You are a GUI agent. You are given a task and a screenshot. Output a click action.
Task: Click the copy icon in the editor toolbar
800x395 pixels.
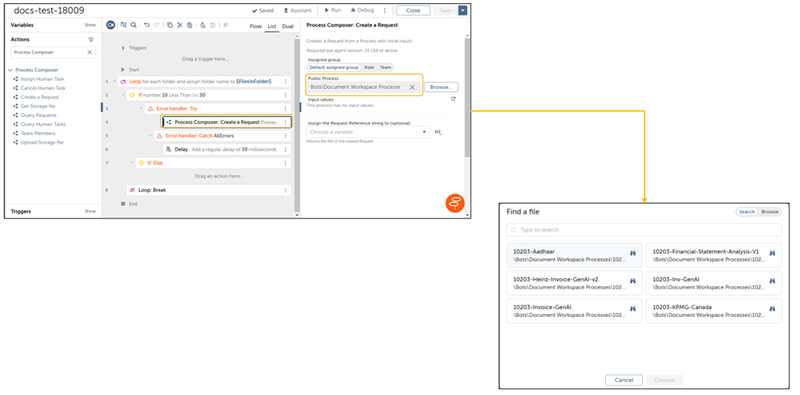(x=170, y=24)
